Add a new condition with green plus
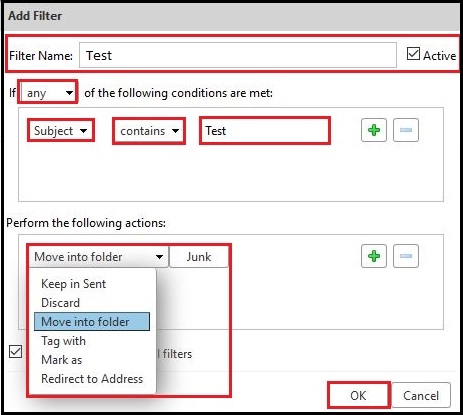 coord(374,130)
